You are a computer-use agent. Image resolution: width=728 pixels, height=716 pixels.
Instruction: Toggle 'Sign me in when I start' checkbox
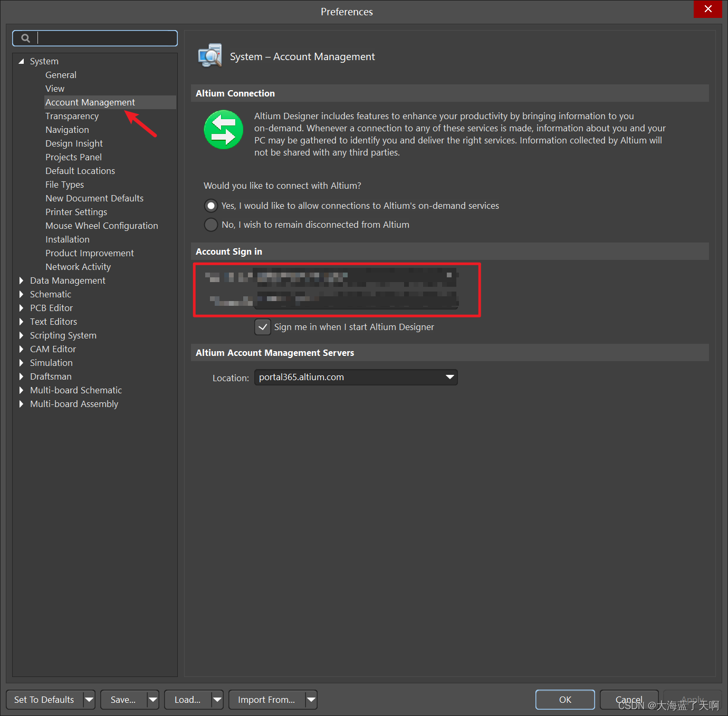coord(263,327)
